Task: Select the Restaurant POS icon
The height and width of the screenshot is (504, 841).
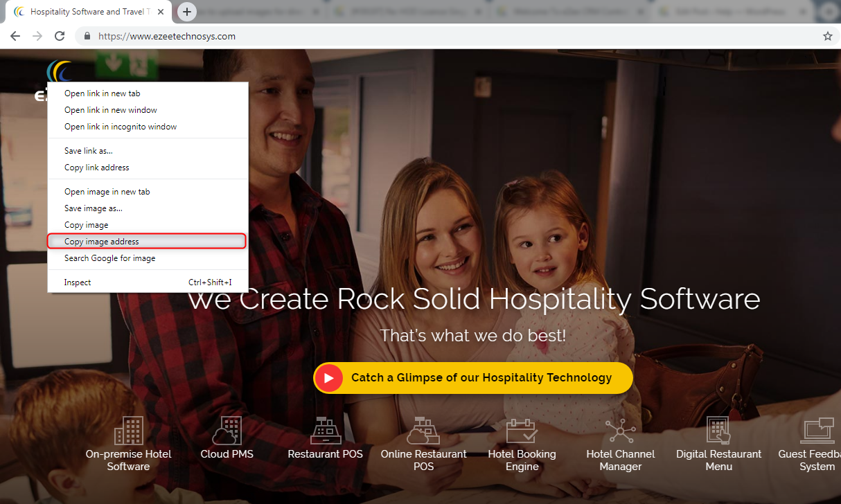Action: [x=325, y=430]
